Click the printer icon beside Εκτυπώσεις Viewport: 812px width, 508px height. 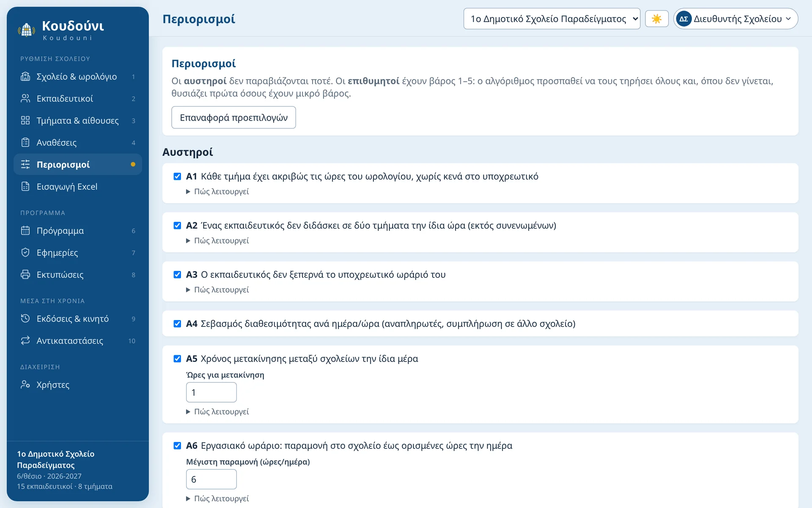click(x=25, y=275)
